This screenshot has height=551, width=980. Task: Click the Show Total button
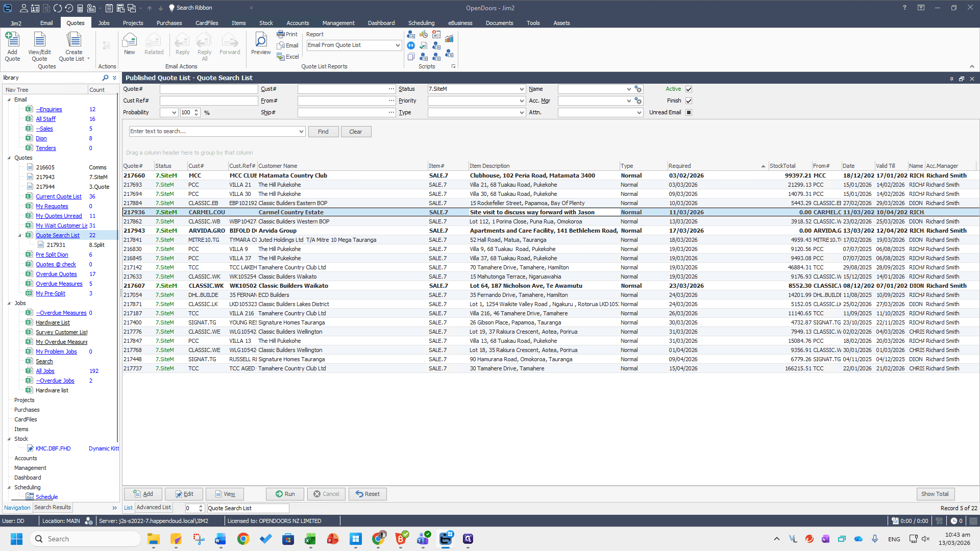click(x=935, y=494)
